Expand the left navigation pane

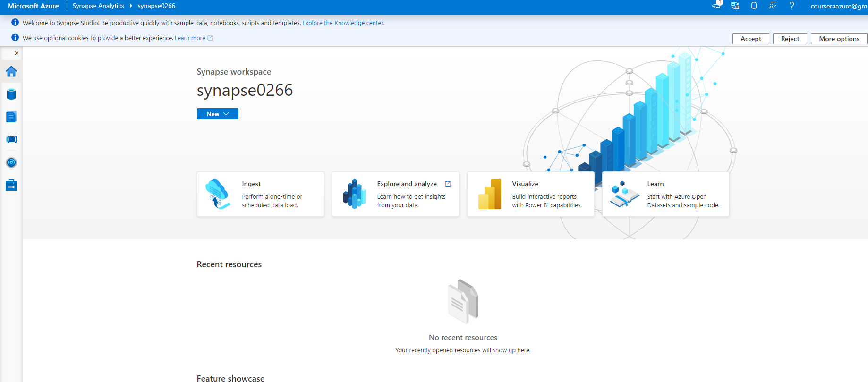pos(17,53)
